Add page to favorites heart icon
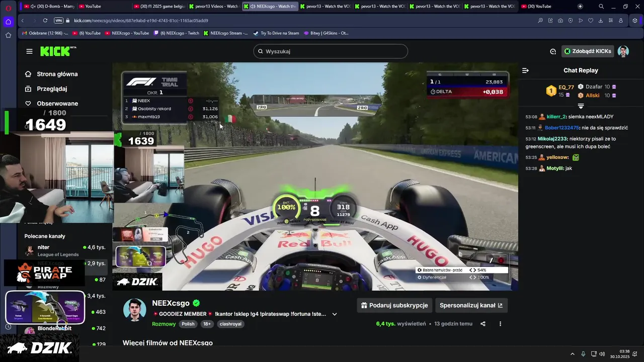This screenshot has height=362, width=644. [591, 21]
